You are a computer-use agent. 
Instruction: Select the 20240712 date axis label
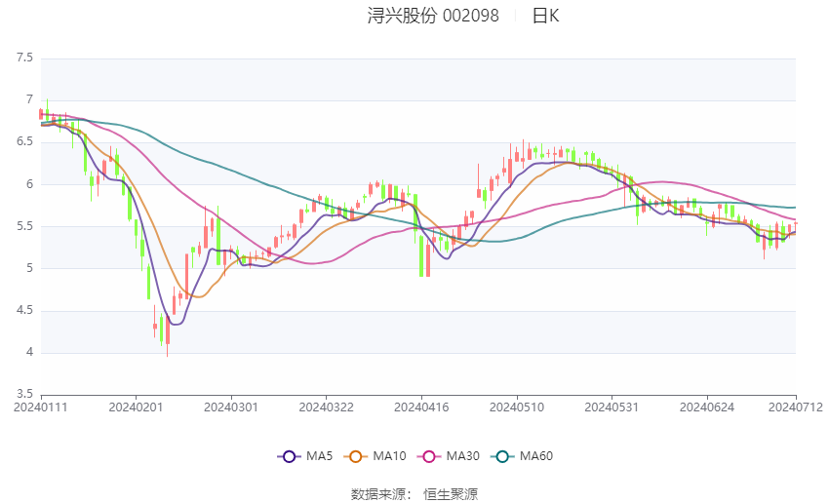(x=796, y=407)
